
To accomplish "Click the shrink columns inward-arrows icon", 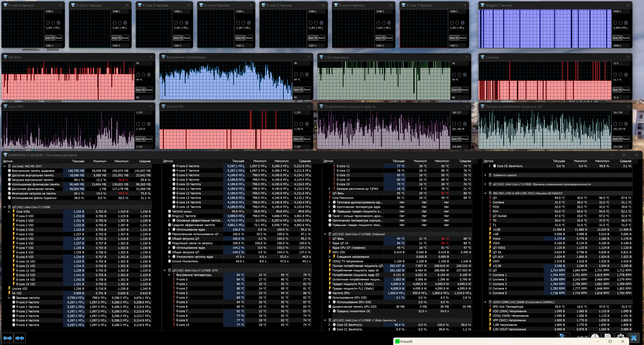I will pos(20,338).
